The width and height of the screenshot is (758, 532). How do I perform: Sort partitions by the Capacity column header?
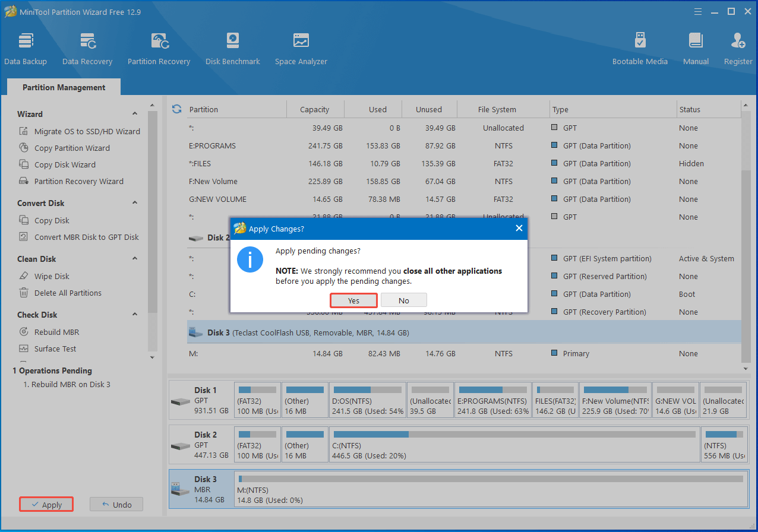315,109
